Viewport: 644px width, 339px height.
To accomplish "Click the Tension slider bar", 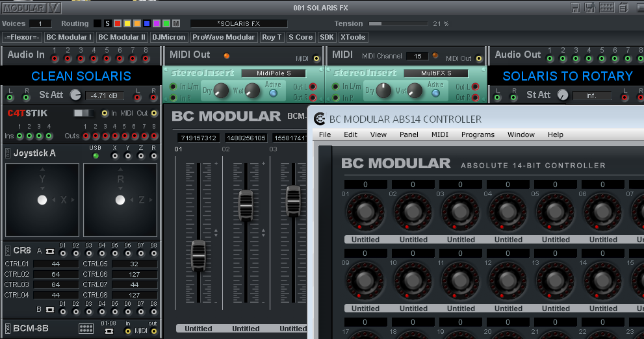I will pyautogui.click(x=398, y=24).
